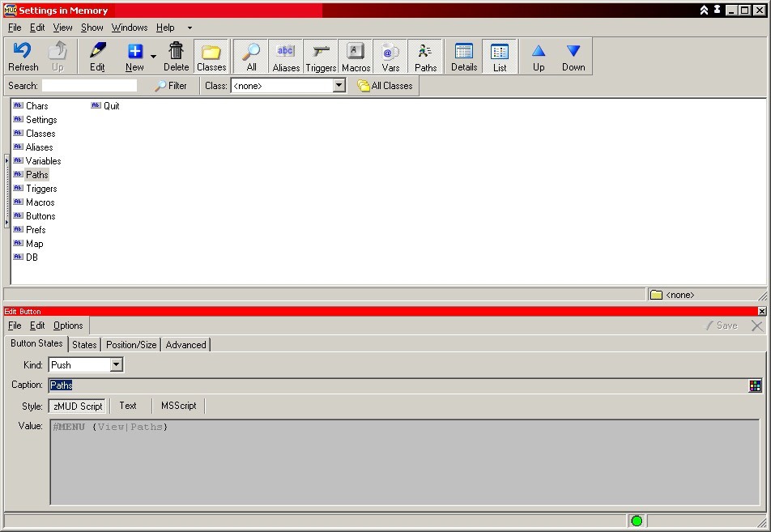The height and width of the screenshot is (532, 771).
Task: Select the Aliases button item in list
Action: (x=33, y=147)
